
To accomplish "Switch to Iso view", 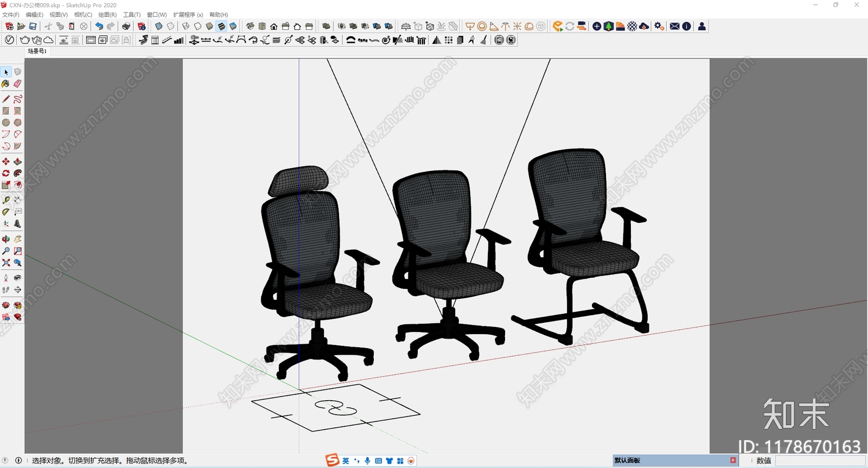I will click(250, 26).
